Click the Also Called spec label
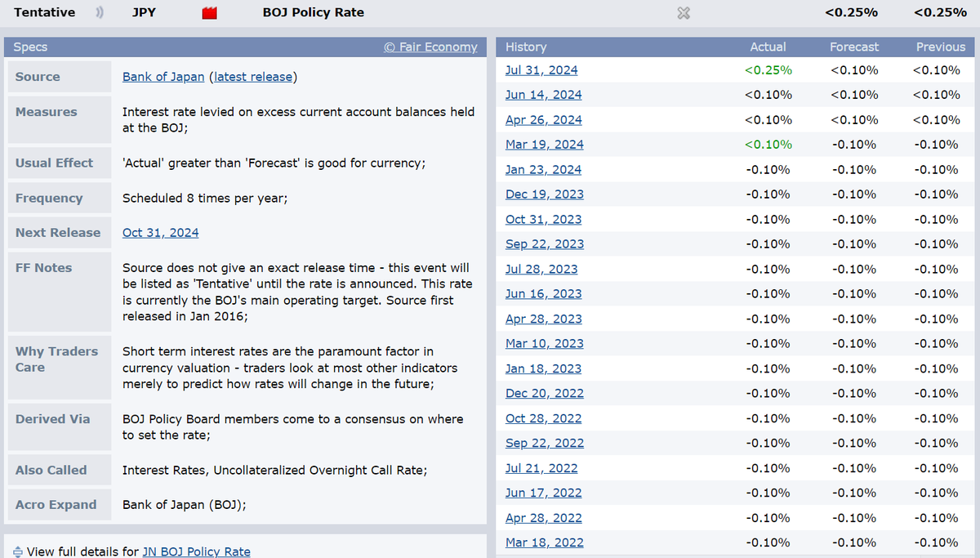 [x=51, y=470]
